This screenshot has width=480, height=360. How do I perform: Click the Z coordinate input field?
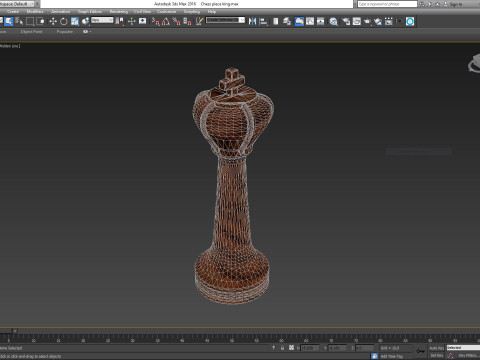point(364,348)
